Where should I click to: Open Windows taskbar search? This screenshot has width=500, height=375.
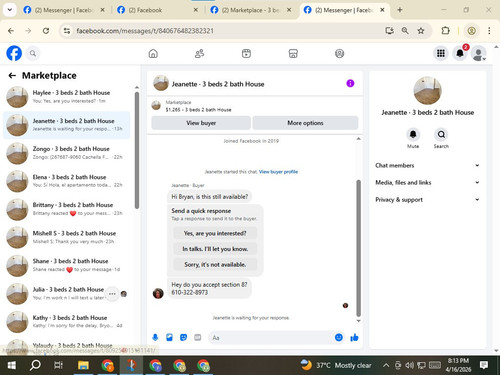pyautogui.click(x=35, y=365)
